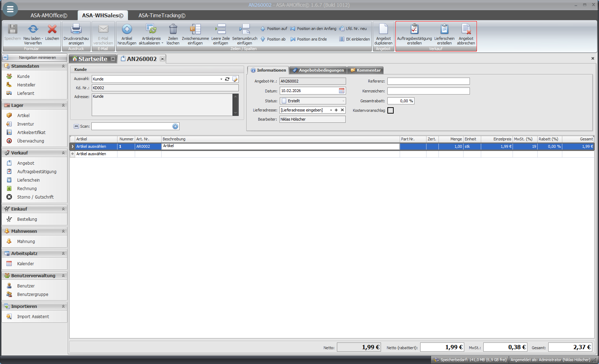Click Artikel hinzufügen icon
The height and width of the screenshot is (364, 599).
coord(127,30)
